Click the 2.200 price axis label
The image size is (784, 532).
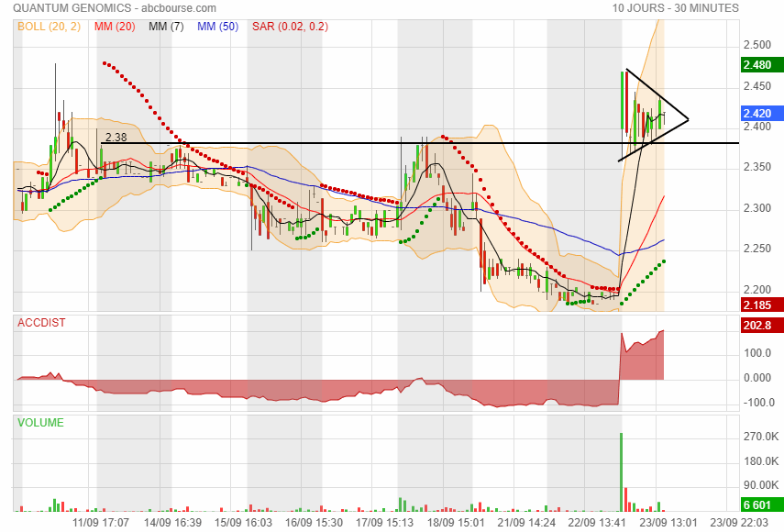[757, 290]
